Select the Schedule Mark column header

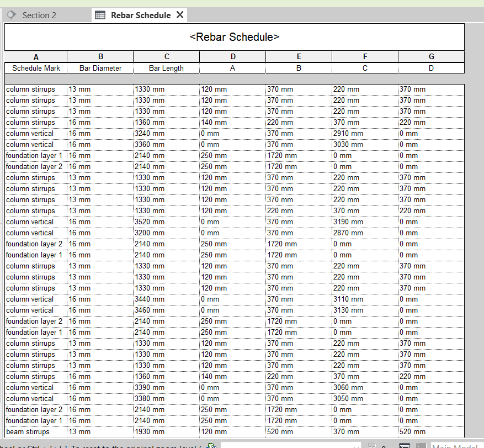click(36, 68)
